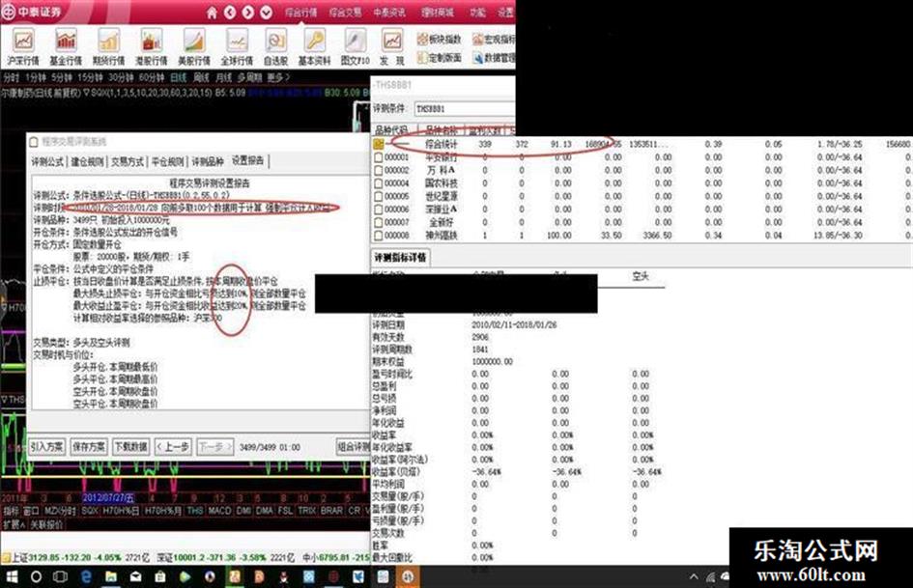913x588 pixels.
Task: Switch chart to 日线 period
Action: 178,77
